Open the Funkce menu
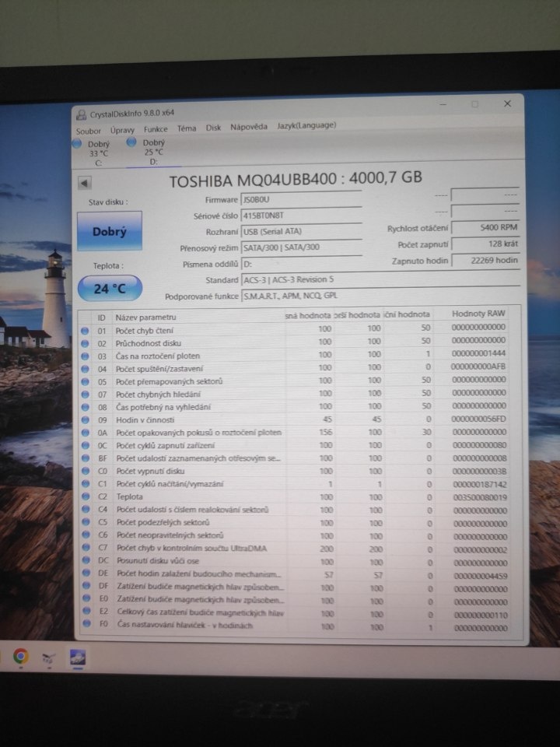 pyautogui.click(x=156, y=129)
